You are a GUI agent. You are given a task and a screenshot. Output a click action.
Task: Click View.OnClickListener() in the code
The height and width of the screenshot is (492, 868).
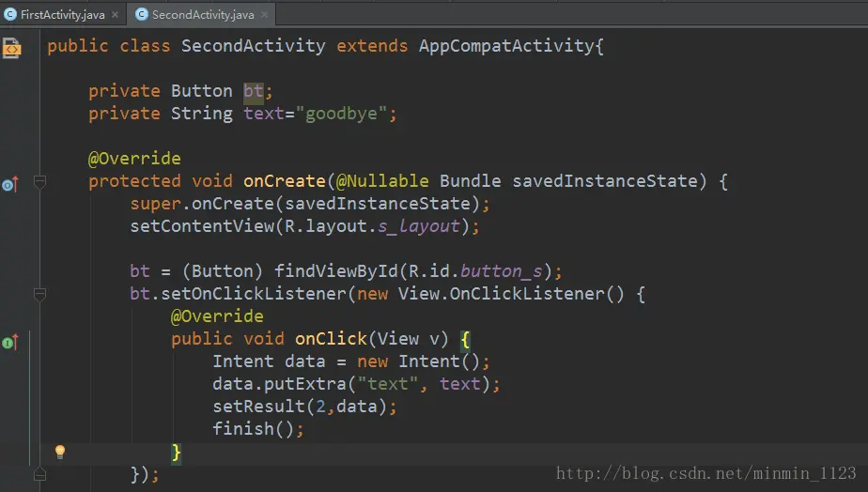[x=511, y=294]
